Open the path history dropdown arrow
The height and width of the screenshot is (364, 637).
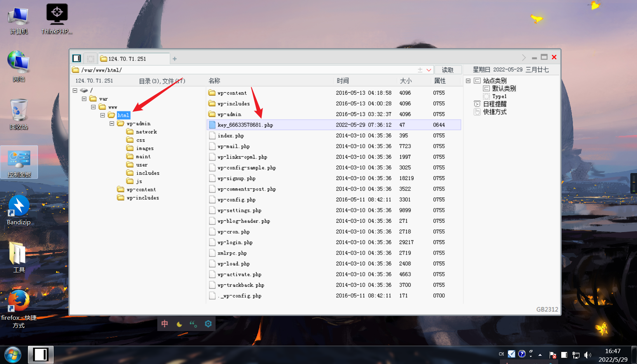point(429,70)
